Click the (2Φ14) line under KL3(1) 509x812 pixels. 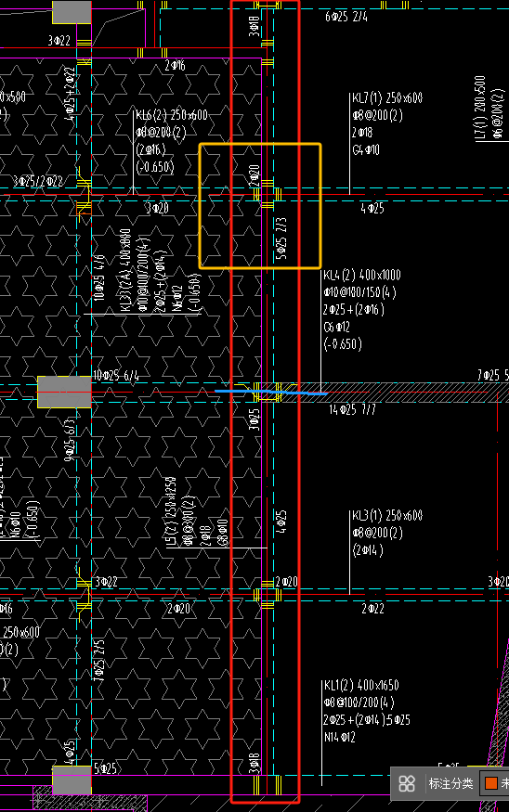(x=368, y=550)
